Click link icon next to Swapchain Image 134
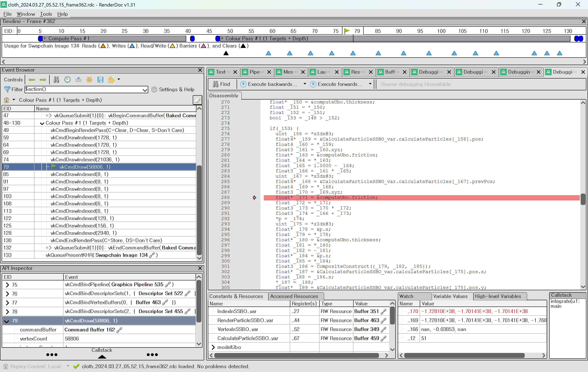Image resolution: width=588 pixels, height=372 pixels. [x=152, y=255]
